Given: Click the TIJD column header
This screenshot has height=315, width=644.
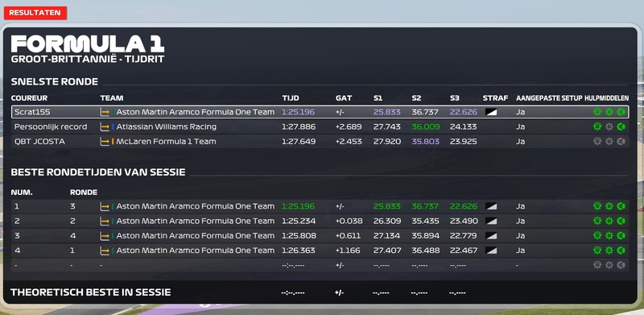Looking at the screenshot, I should coord(291,98).
